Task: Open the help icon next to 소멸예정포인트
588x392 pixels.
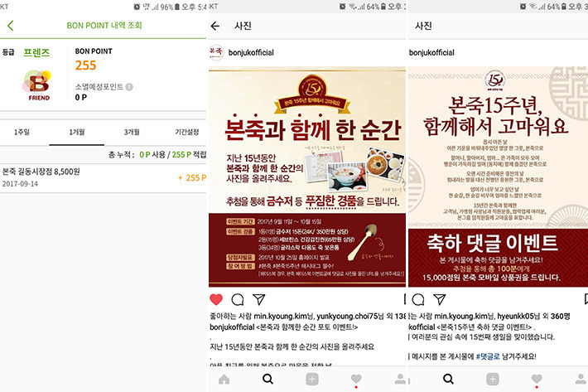Action: click(129, 87)
